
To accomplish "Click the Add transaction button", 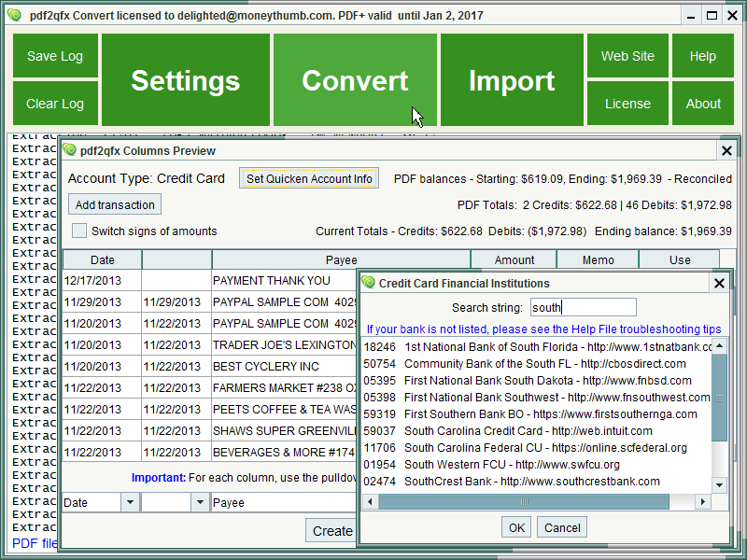I will point(115,204).
